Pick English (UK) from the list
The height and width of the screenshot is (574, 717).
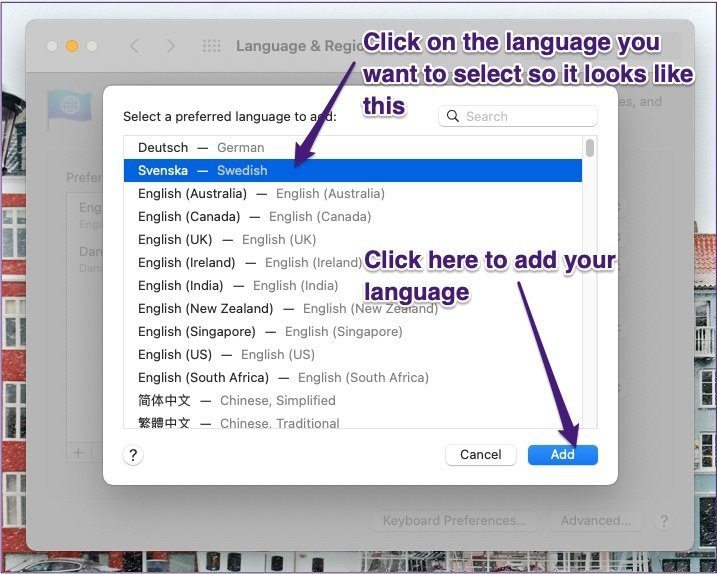353,239
